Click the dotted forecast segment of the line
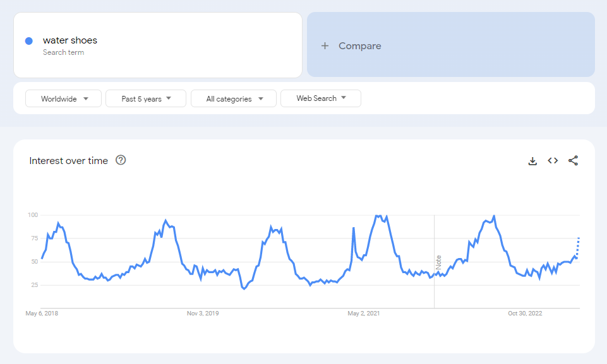The height and width of the screenshot is (364, 607). click(579, 247)
